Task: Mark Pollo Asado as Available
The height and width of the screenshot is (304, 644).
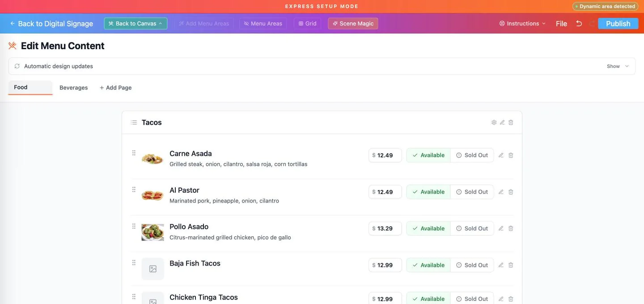Action: click(428, 228)
